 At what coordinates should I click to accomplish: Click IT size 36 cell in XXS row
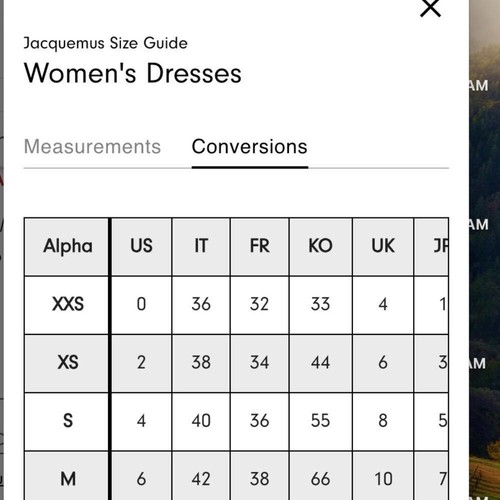point(201,305)
